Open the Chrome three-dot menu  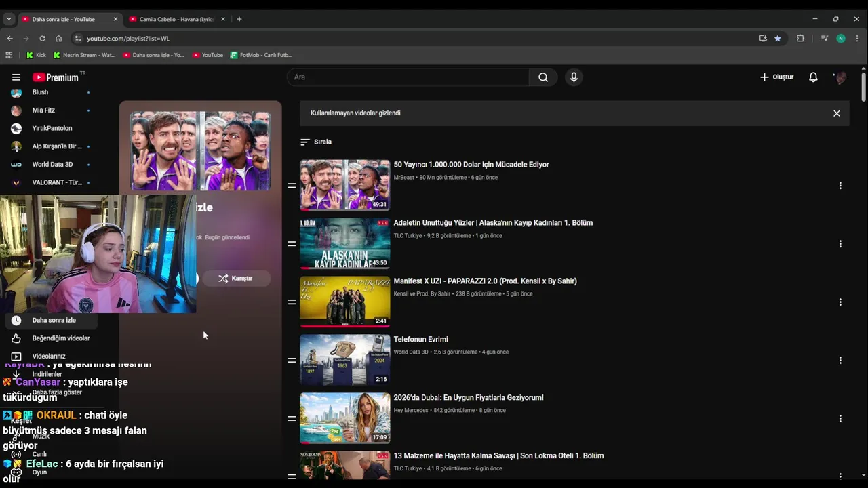(857, 39)
